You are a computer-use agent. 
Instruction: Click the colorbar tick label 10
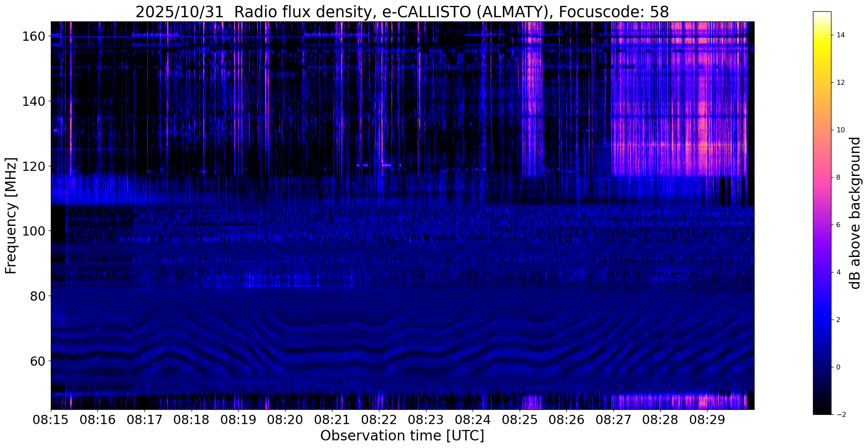tap(841, 130)
